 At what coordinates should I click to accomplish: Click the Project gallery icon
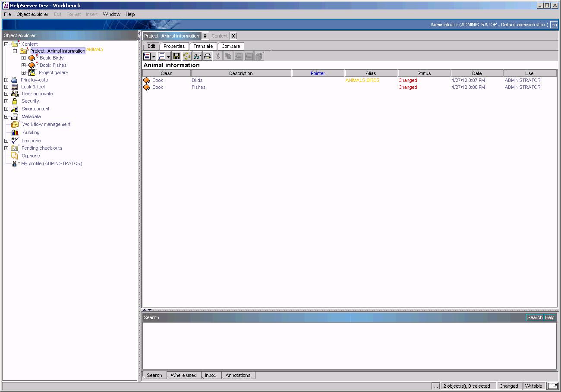(32, 72)
